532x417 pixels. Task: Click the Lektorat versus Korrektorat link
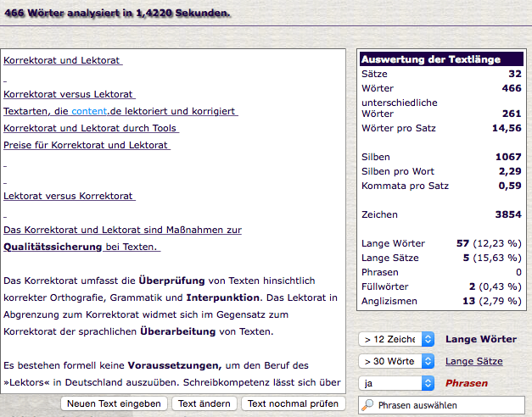pyautogui.click(x=68, y=196)
